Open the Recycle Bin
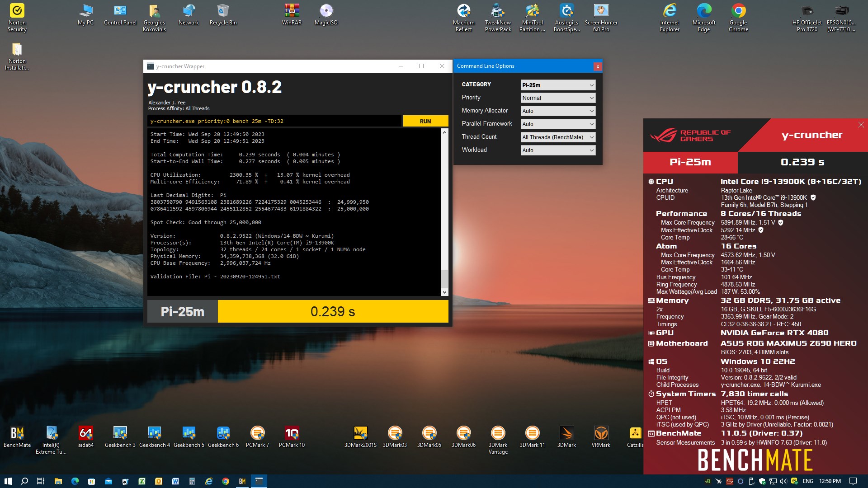 point(223,15)
